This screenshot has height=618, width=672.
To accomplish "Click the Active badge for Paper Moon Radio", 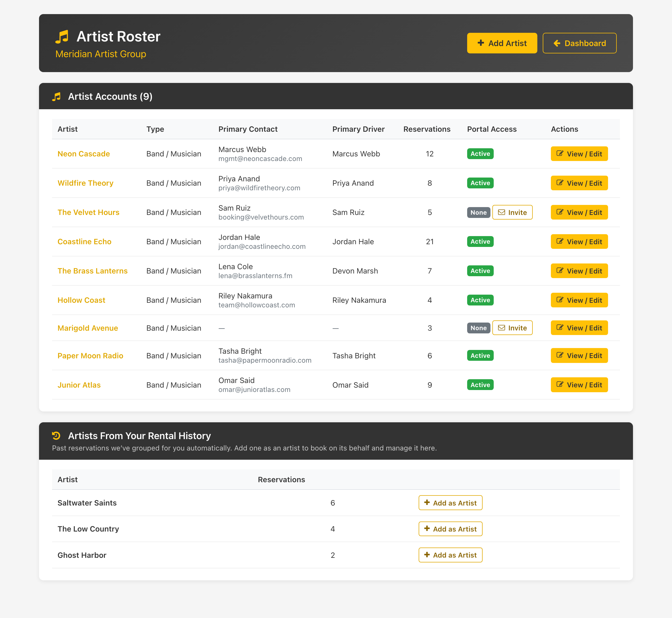I will tap(480, 355).
